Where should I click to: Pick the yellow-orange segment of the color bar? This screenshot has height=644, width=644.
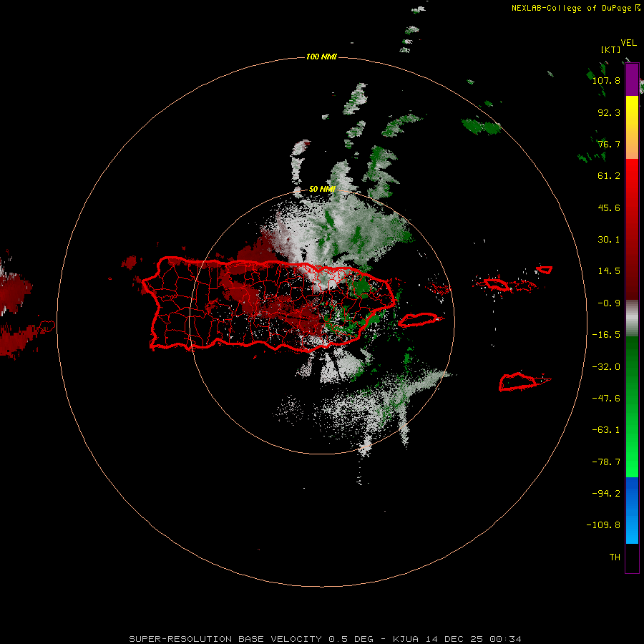tap(632, 127)
